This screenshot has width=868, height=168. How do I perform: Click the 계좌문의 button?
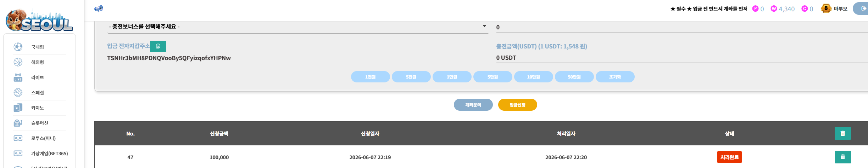click(473, 105)
